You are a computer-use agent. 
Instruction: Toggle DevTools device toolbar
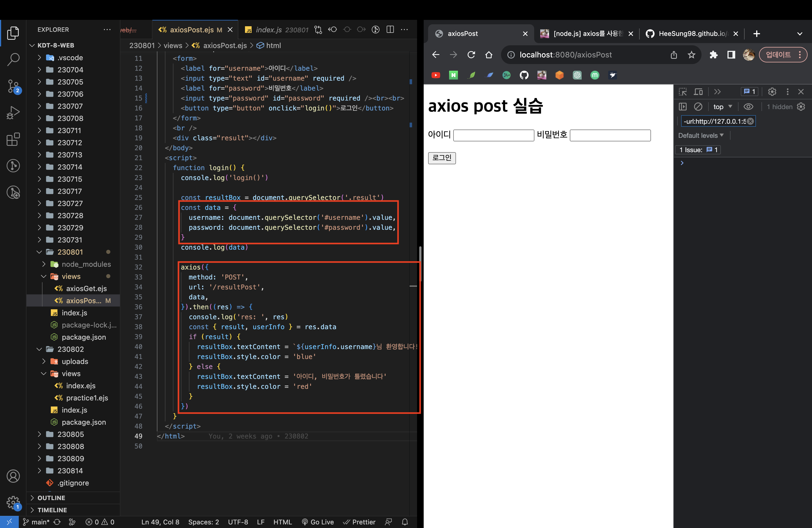point(698,92)
